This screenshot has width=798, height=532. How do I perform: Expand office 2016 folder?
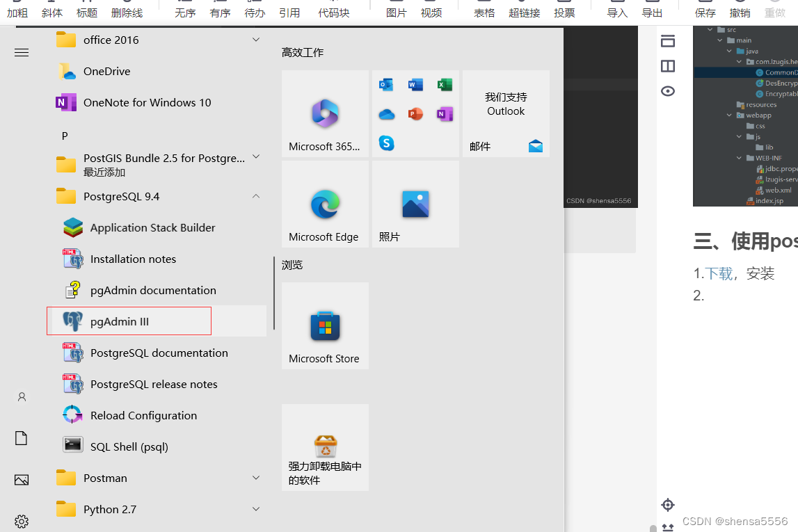(256, 40)
